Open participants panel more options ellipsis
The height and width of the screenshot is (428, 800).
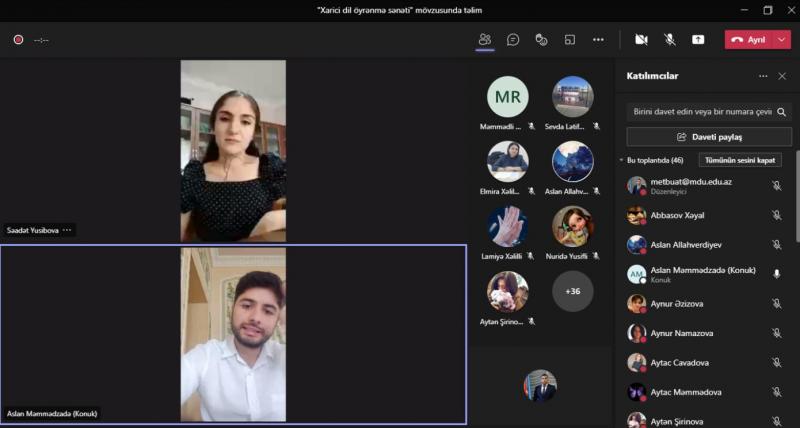click(x=763, y=76)
